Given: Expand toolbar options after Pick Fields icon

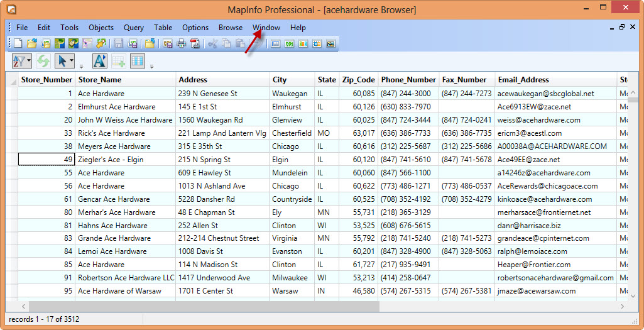Looking at the screenshot, I should (x=151, y=66).
